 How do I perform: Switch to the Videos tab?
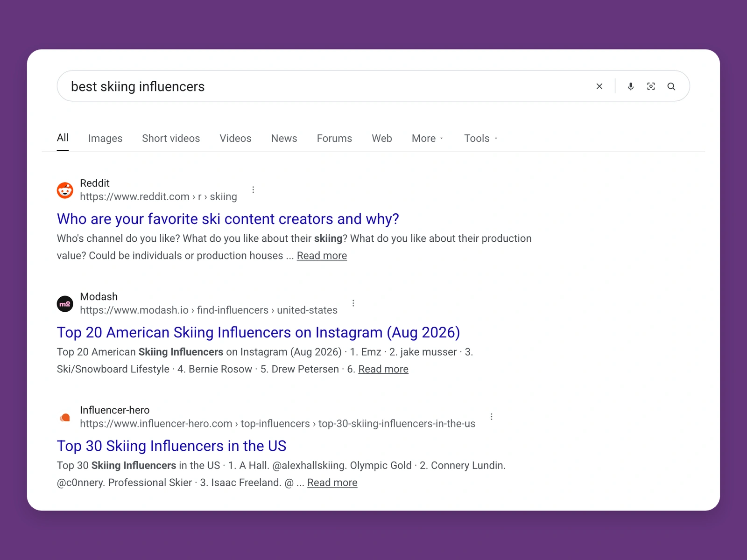235,139
